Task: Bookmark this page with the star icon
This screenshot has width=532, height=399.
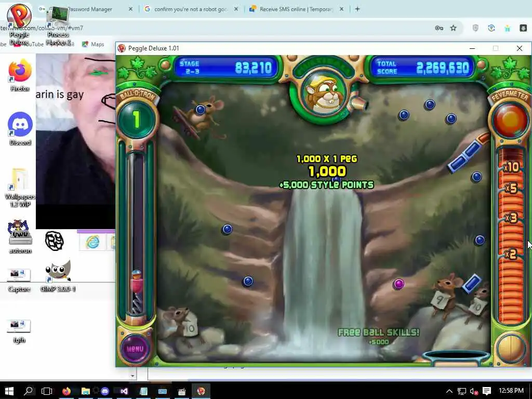Action: (x=453, y=28)
